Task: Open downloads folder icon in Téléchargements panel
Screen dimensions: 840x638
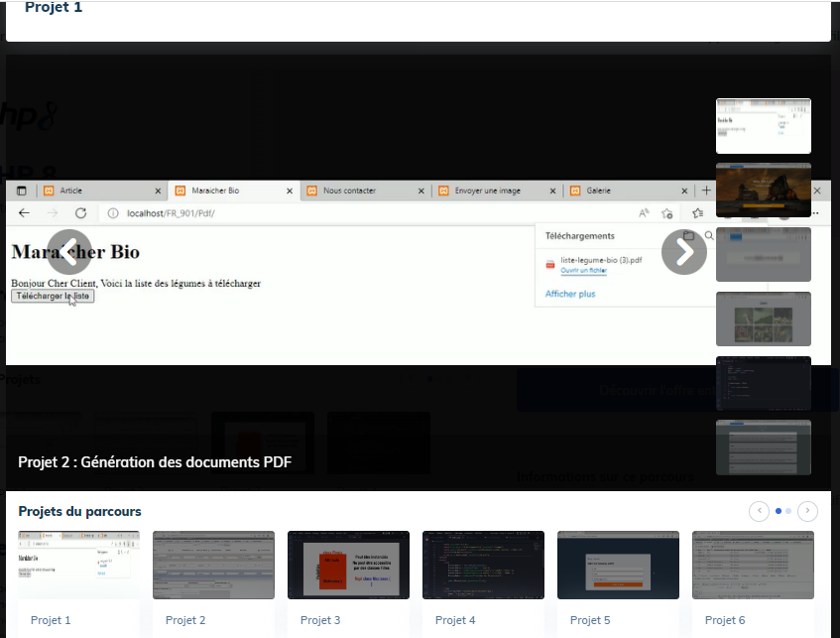Action: tap(689, 235)
